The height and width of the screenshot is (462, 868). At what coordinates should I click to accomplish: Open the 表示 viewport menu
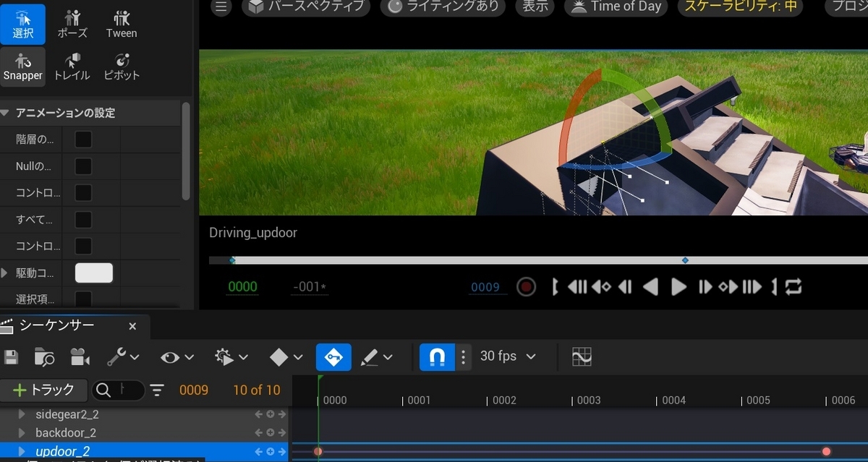tap(535, 7)
